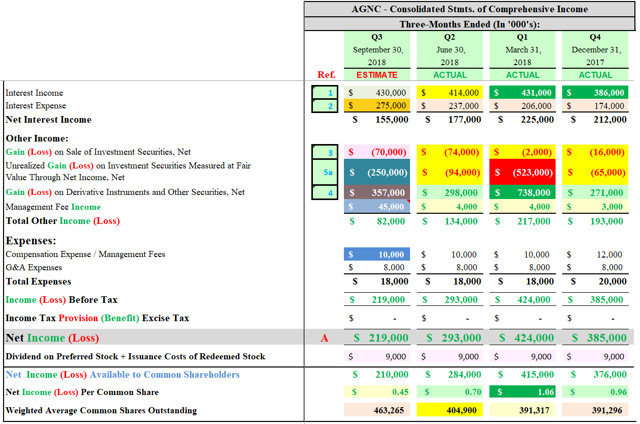Click the 'Total Expenses' row label
This screenshot has width=640, height=424.
tap(38, 282)
